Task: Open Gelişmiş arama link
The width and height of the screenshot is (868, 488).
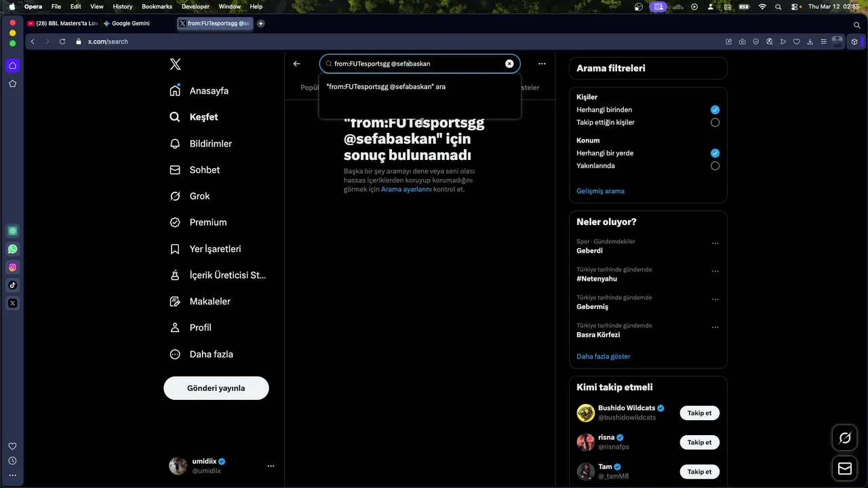Action: (600, 191)
